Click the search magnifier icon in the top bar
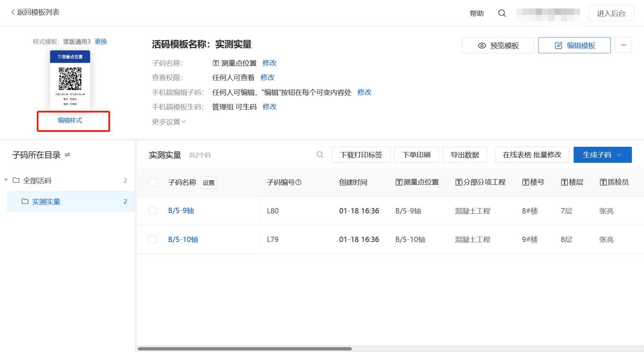The image size is (644, 352). tap(502, 13)
